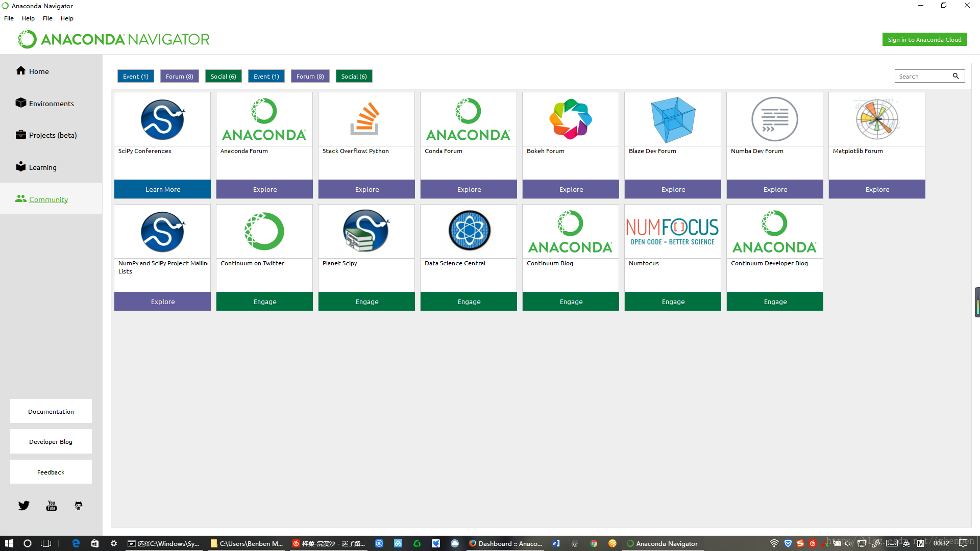Click the Home icon in sidebar
The width and height of the screenshot is (980, 551).
(20, 71)
